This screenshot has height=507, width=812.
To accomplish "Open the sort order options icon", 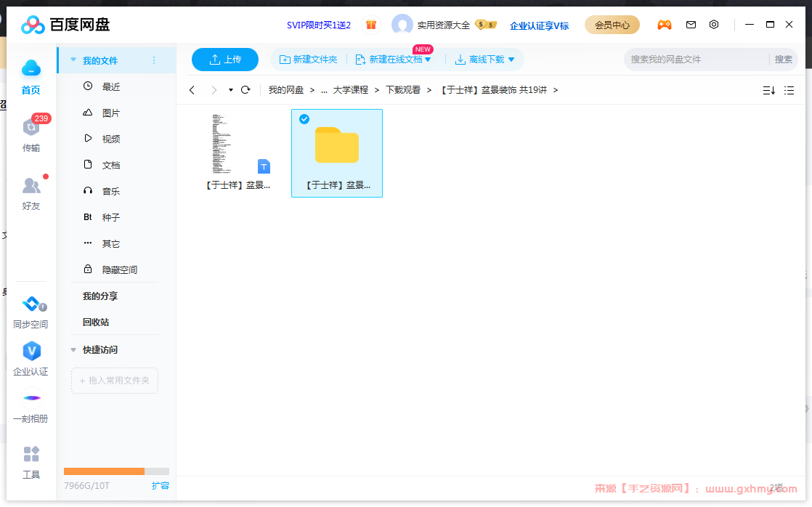I will point(768,90).
